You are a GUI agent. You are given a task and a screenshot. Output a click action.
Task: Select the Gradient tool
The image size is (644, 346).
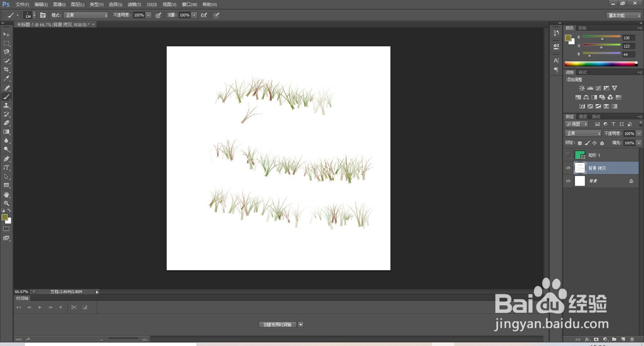click(x=6, y=132)
